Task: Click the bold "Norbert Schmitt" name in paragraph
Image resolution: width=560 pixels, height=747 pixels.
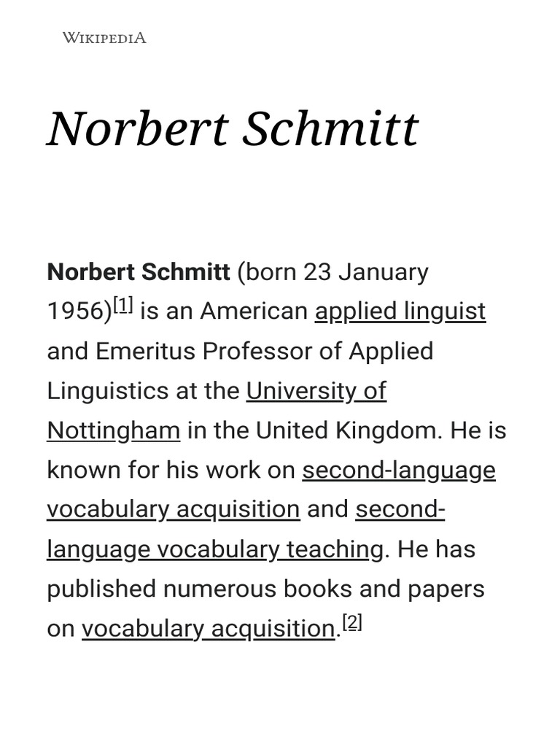Action: pyautogui.click(x=139, y=272)
